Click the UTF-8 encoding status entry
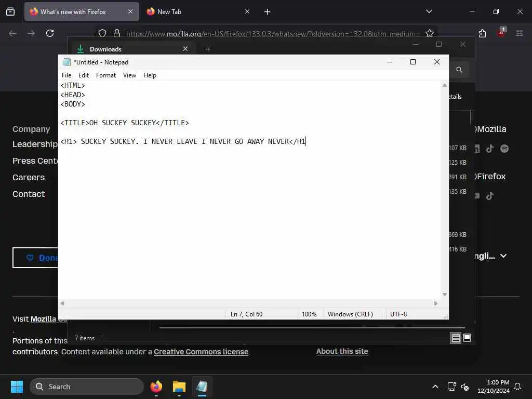Viewport: 532px width, 399px height. [398, 314]
